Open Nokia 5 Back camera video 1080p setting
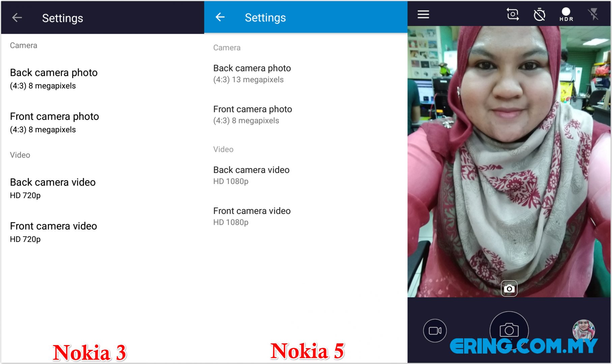This screenshot has height=364, width=612. 306,176
